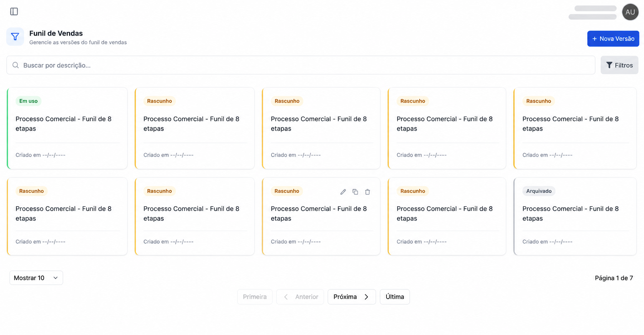Viewport: 644px width, 335px height.
Task: Open the Arquivado funnel card
Action: (575, 217)
